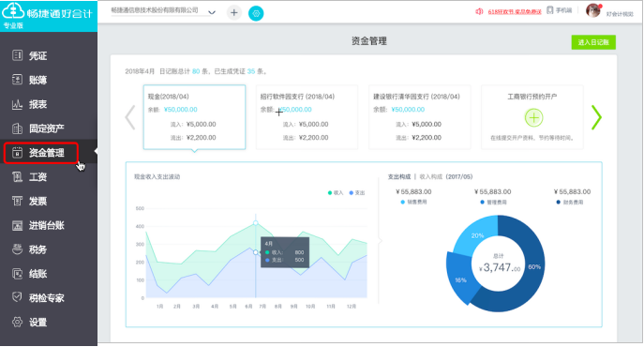This screenshot has width=644, height=347.
Task: Toggle the 支出 legend series in line chart
Action: pyautogui.click(x=357, y=193)
